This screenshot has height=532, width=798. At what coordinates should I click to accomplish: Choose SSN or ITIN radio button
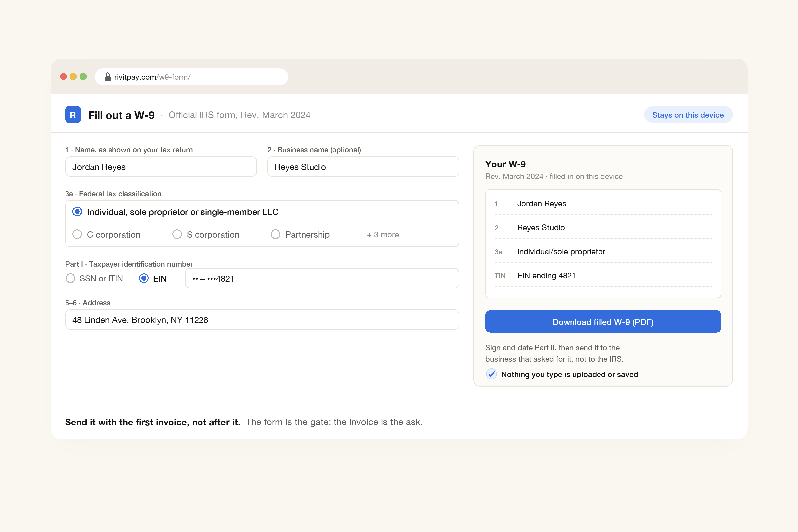(70, 278)
